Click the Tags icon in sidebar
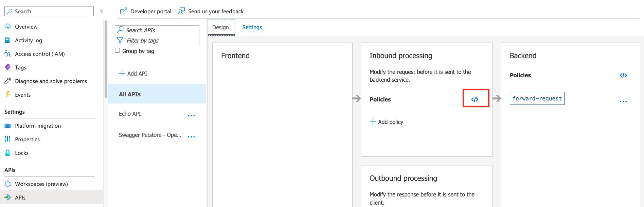 8,67
